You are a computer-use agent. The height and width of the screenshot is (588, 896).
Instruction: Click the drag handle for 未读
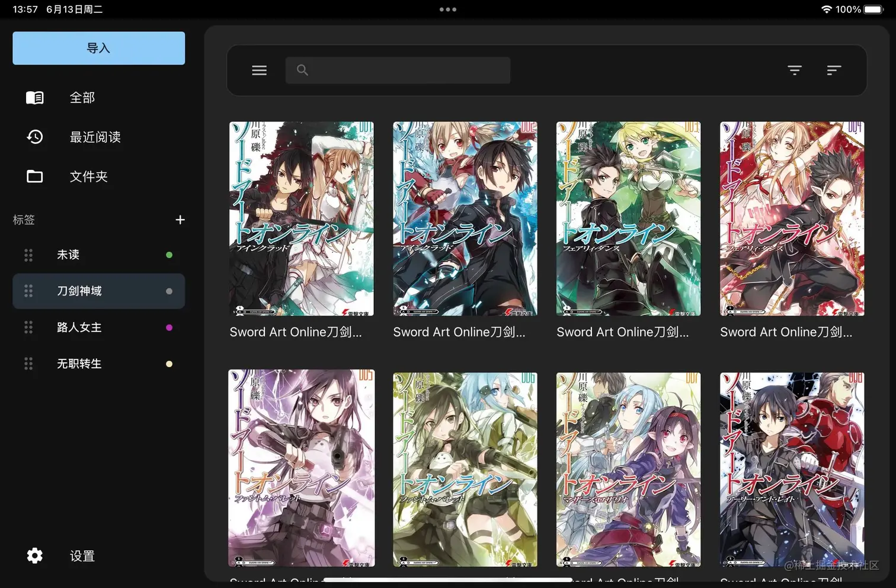28,255
